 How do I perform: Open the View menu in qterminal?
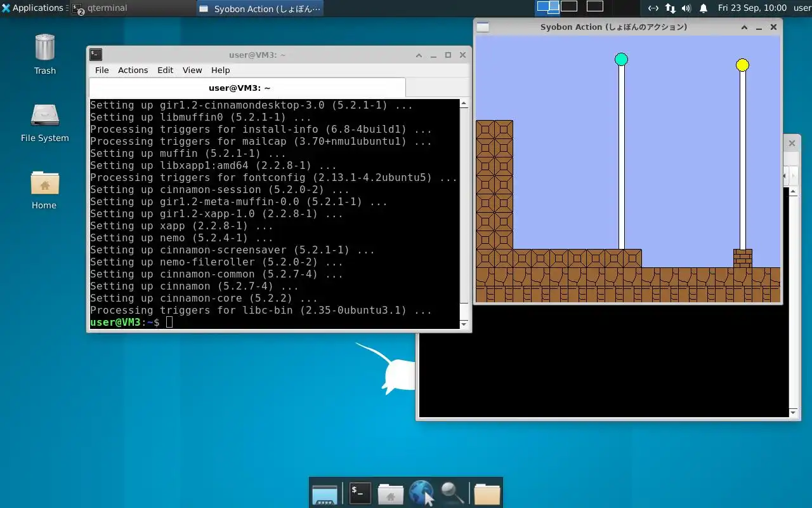192,70
